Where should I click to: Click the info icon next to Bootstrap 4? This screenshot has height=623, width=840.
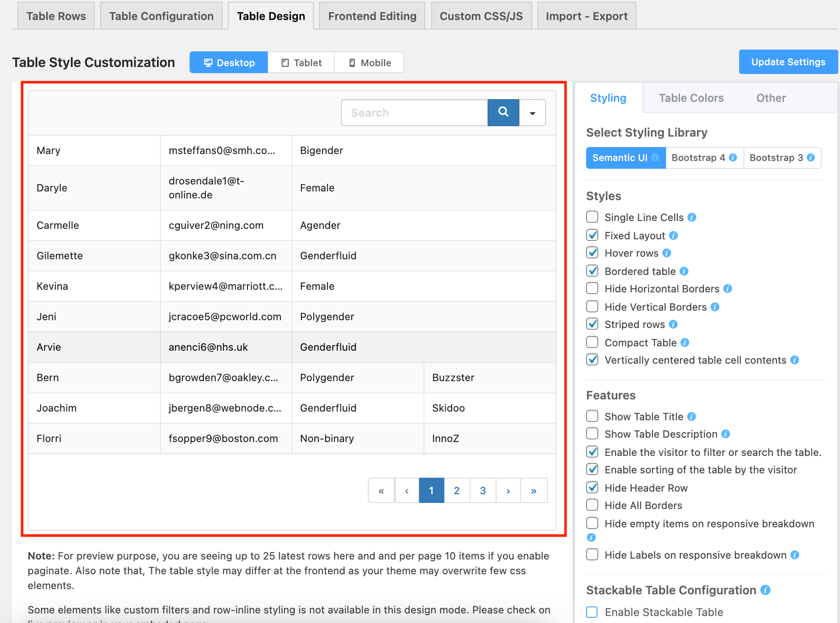733,157
